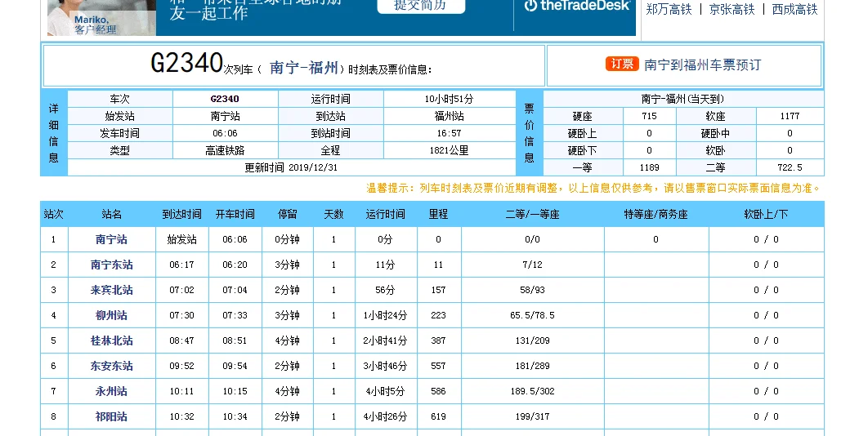Select the 08:51 departure time for 桂林北站
This screenshot has width=868, height=436.
[235, 340]
